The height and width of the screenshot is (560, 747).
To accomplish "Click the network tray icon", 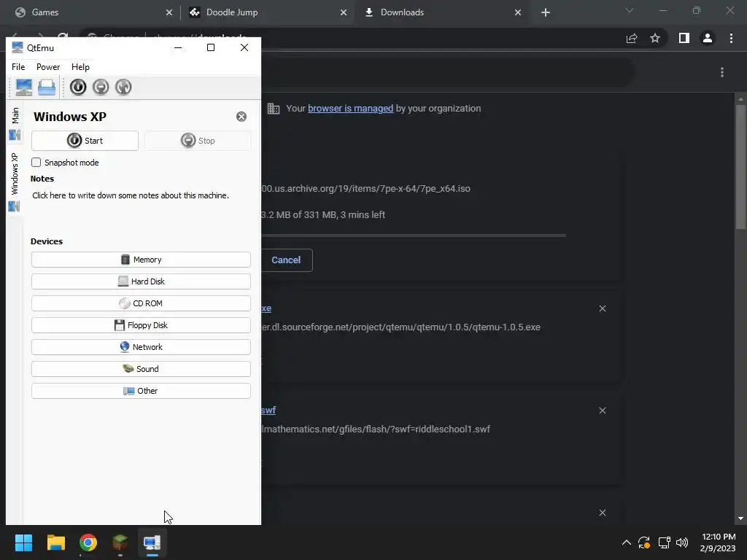I will pos(664,542).
